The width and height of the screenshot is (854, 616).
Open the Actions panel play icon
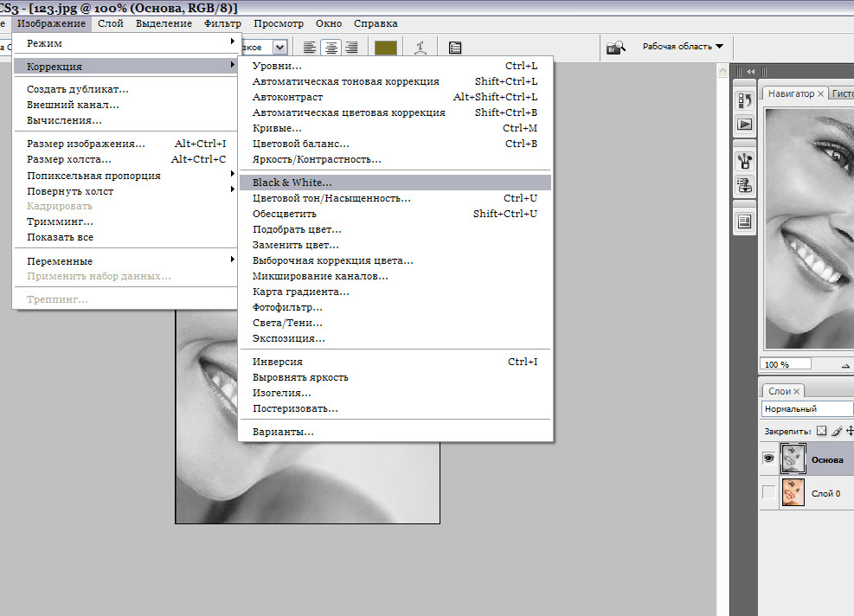pyautogui.click(x=744, y=125)
